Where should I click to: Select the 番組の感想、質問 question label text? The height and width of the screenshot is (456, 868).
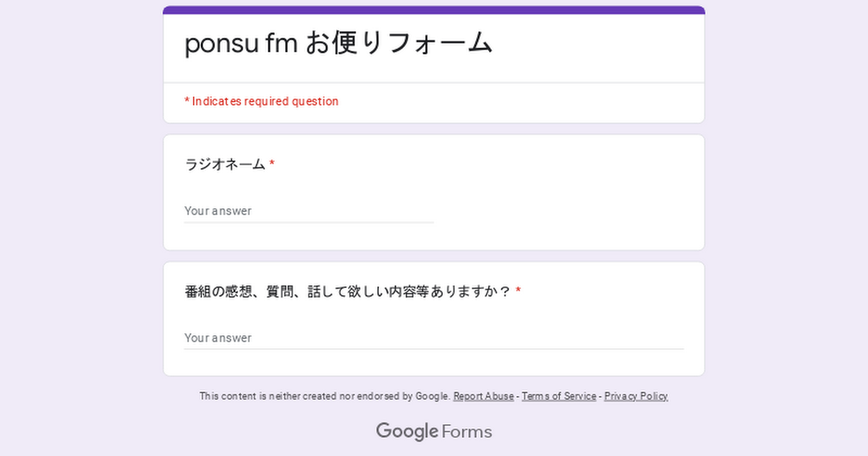[348, 292]
